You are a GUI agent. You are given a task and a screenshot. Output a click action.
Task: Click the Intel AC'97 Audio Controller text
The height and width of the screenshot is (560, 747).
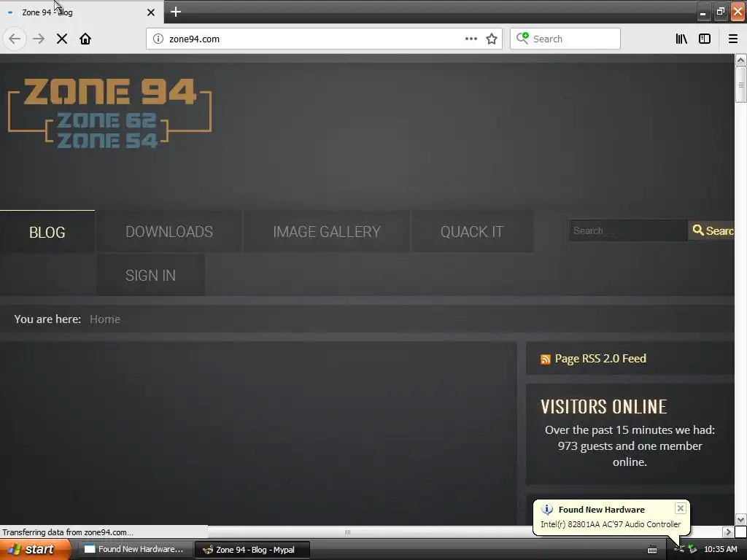611,524
